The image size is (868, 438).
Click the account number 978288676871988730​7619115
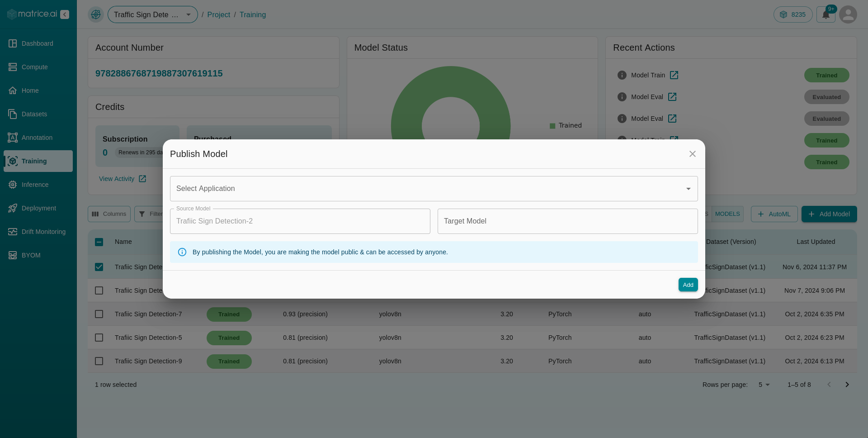[159, 73]
